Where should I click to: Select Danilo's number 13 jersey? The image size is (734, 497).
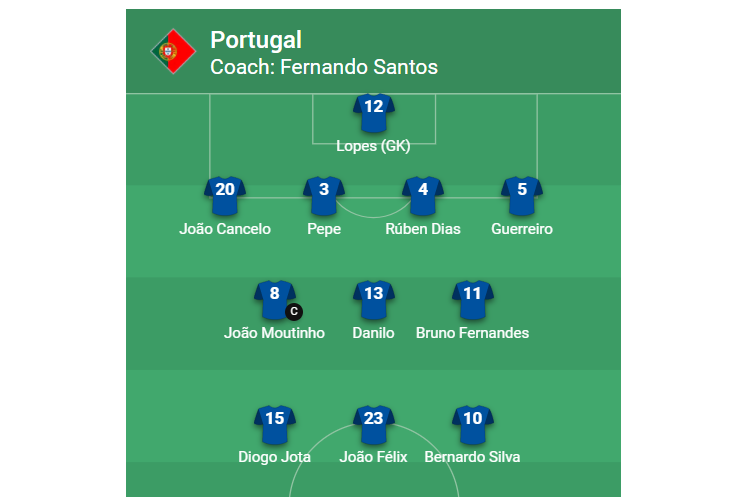374,300
